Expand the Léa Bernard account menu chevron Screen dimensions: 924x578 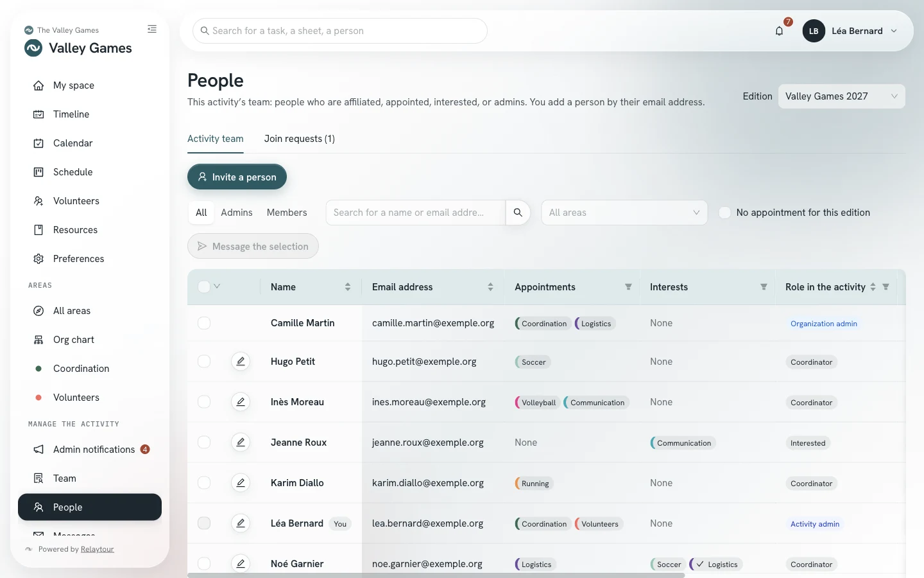pos(894,31)
